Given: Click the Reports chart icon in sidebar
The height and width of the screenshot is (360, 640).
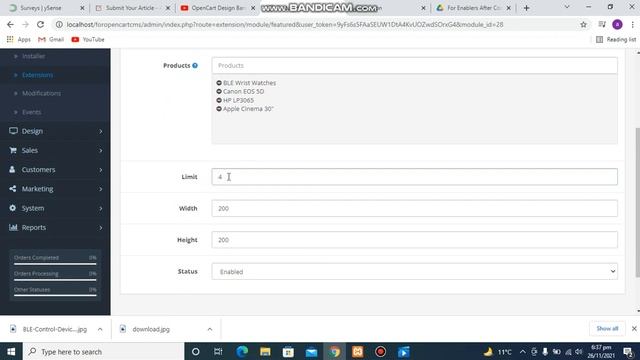Looking at the screenshot, I should pyautogui.click(x=13, y=227).
